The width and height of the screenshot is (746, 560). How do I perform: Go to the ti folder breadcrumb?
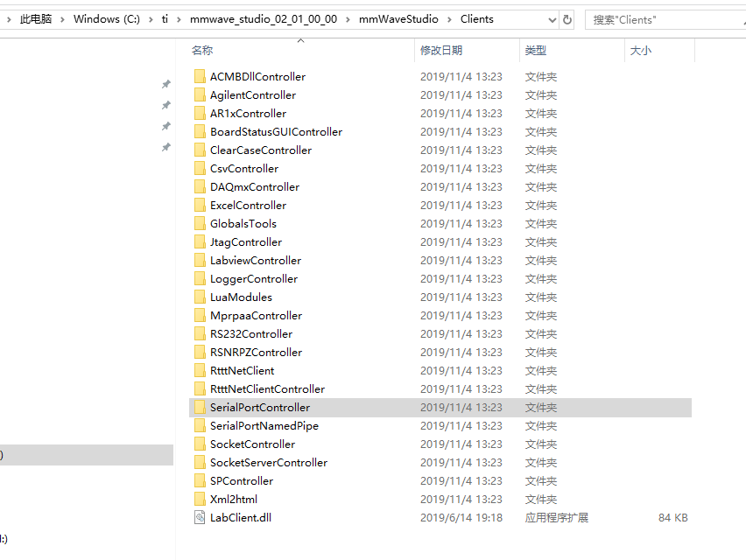point(165,19)
